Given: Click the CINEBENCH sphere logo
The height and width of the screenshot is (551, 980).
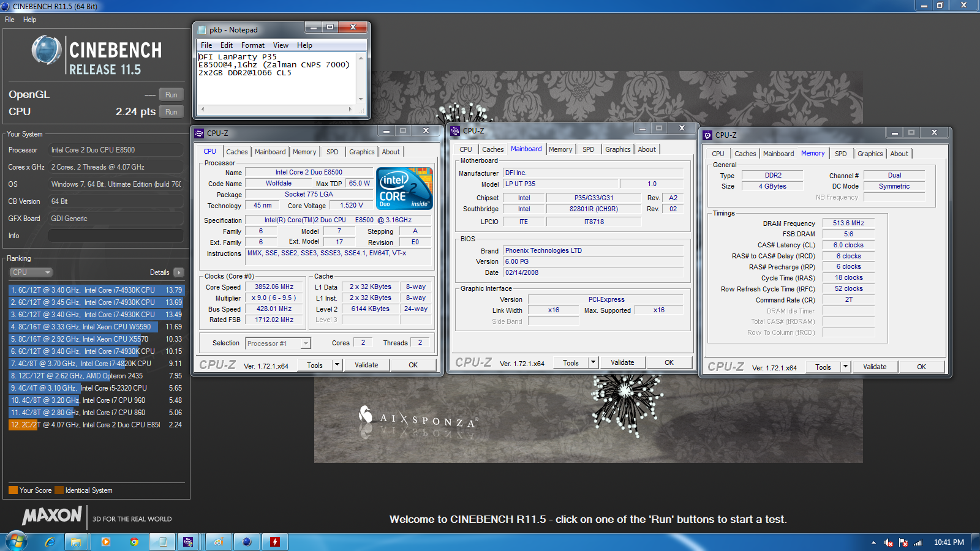Looking at the screenshot, I should 47,50.
